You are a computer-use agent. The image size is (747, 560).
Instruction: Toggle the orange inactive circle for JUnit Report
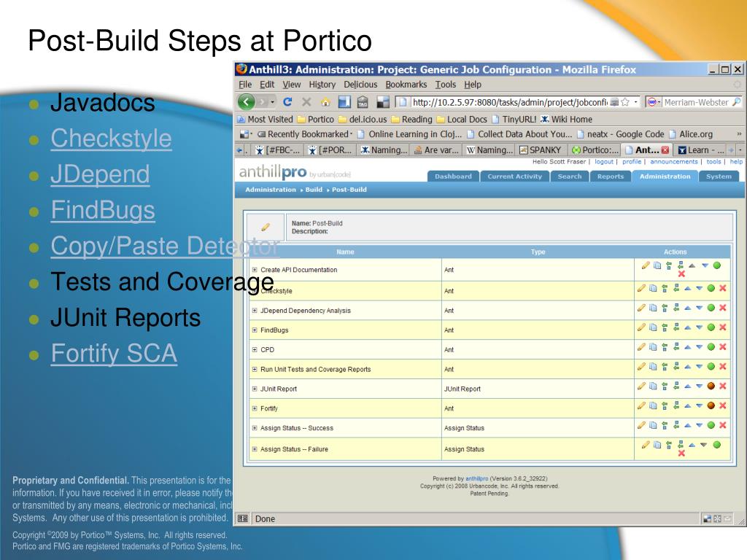coord(711,386)
